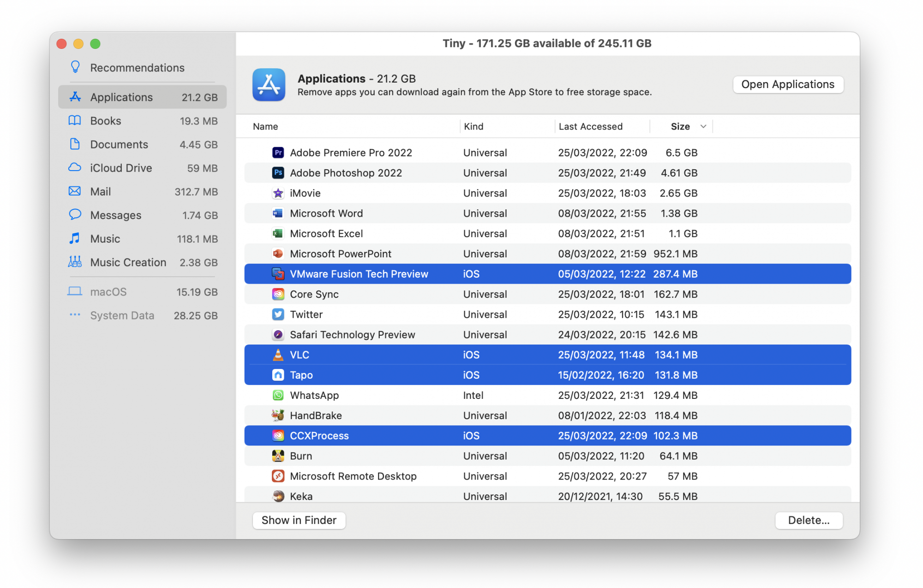Screen dimensions: 923x588
Task: Click the Messages speech bubble icon
Action: [x=75, y=215]
